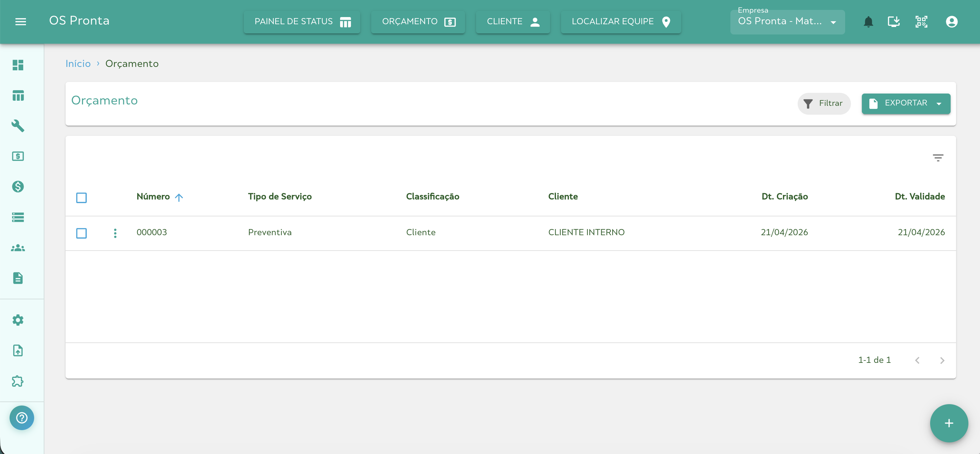980x454 pixels.
Task: Follow the Início breadcrumb link
Action: point(78,63)
